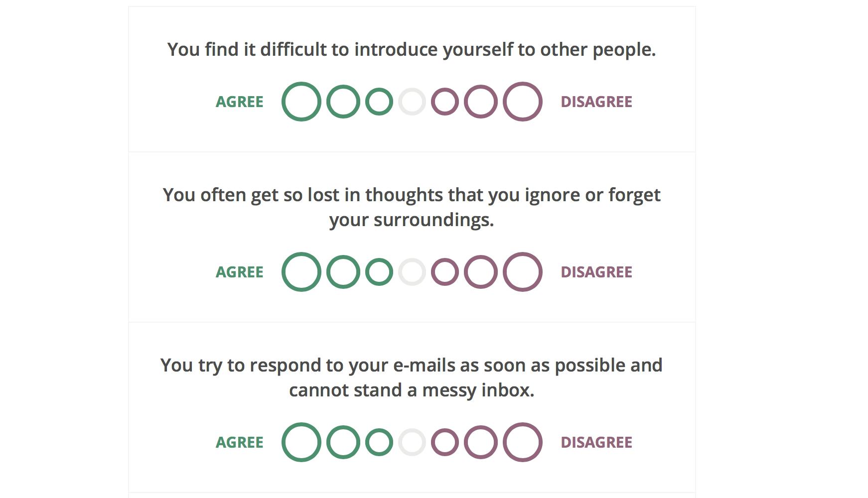Select the neutral middle circle for the introduction question
The height and width of the screenshot is (498, 868).
click(x=412, y=101)
